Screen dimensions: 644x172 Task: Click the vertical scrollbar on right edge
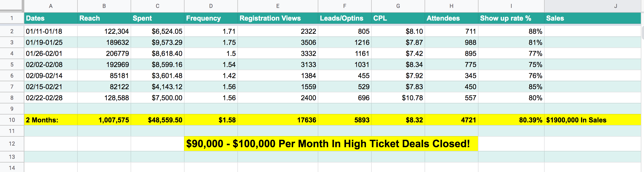click(642, 33)
